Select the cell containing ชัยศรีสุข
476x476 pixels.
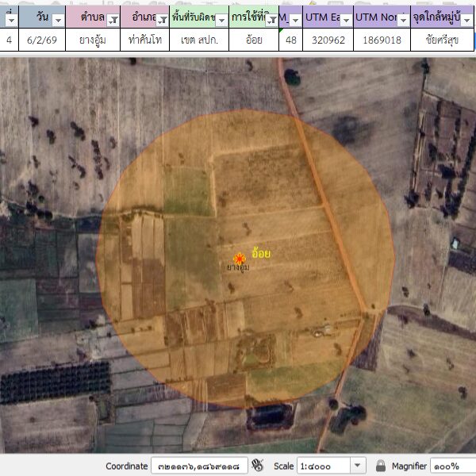point(443,40)
